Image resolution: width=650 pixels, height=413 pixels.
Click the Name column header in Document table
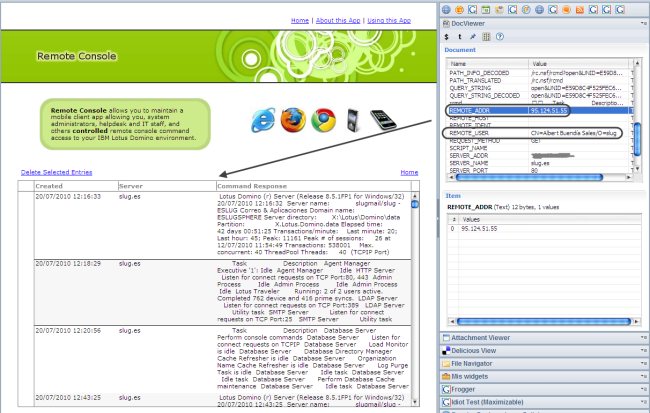[x=488, y=64]
